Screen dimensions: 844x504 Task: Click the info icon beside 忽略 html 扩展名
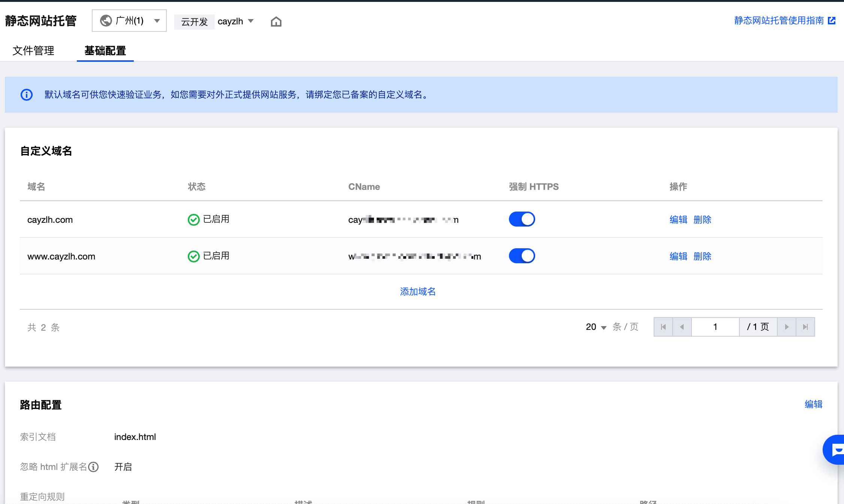[x=93, y=467]
